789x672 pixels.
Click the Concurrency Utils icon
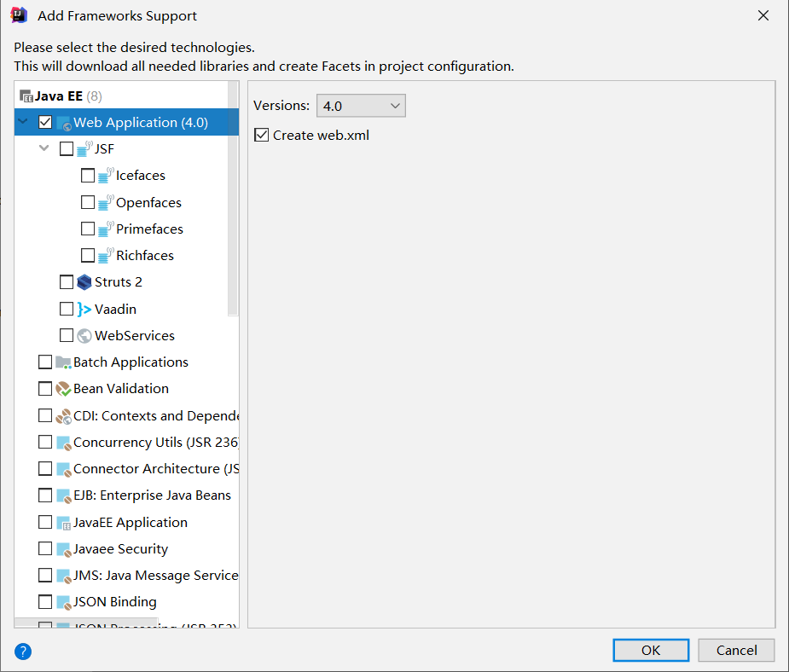click(63, 443)
